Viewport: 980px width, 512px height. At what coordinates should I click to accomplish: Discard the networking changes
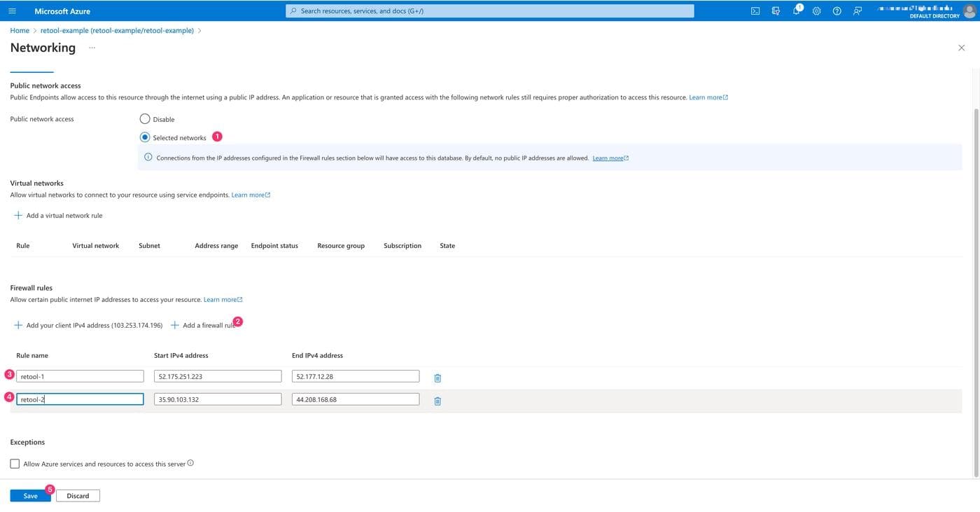pos(78,496)
